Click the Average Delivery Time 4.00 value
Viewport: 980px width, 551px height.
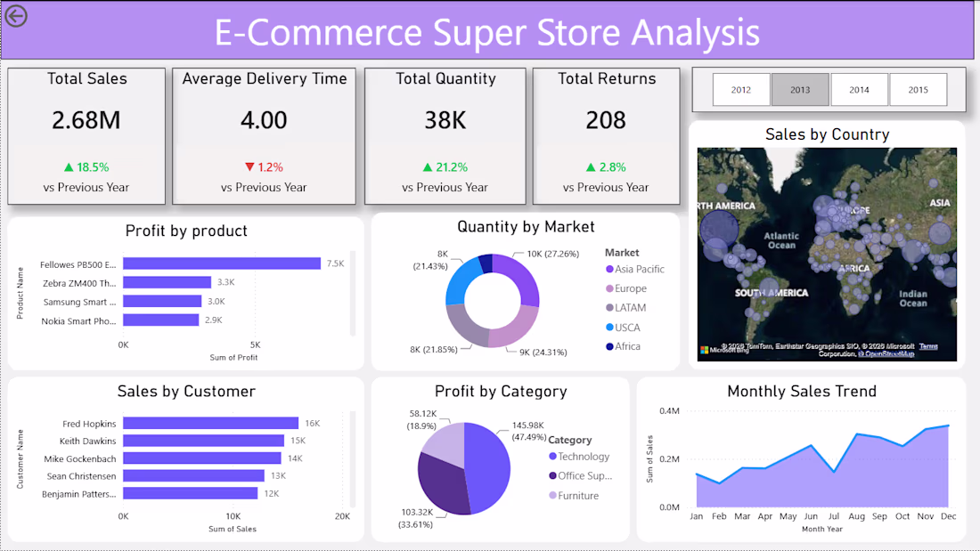264,120
